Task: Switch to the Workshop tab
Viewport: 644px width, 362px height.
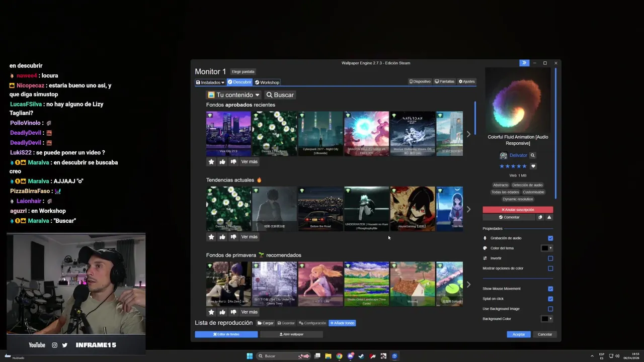Action: 267,82
